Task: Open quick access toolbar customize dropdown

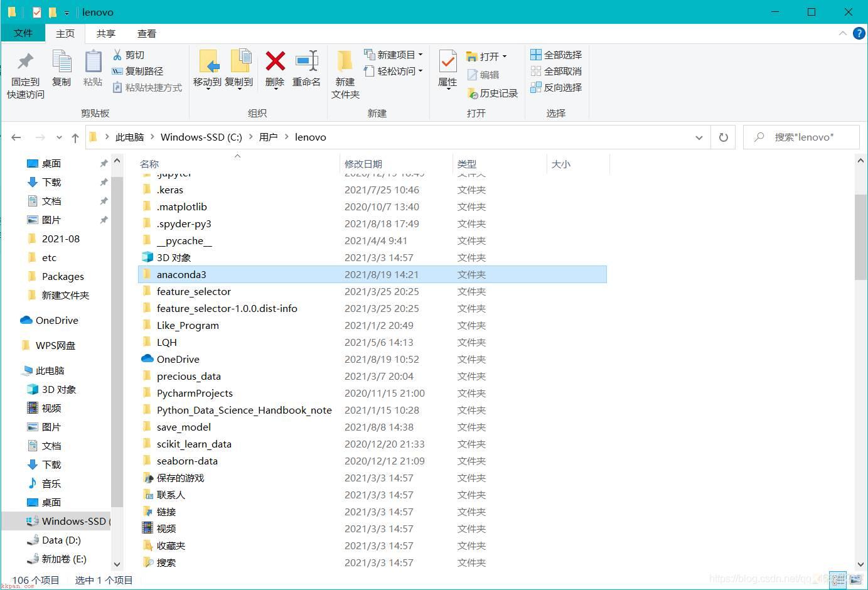Action: pyautogui.click(x=67, y=13)
